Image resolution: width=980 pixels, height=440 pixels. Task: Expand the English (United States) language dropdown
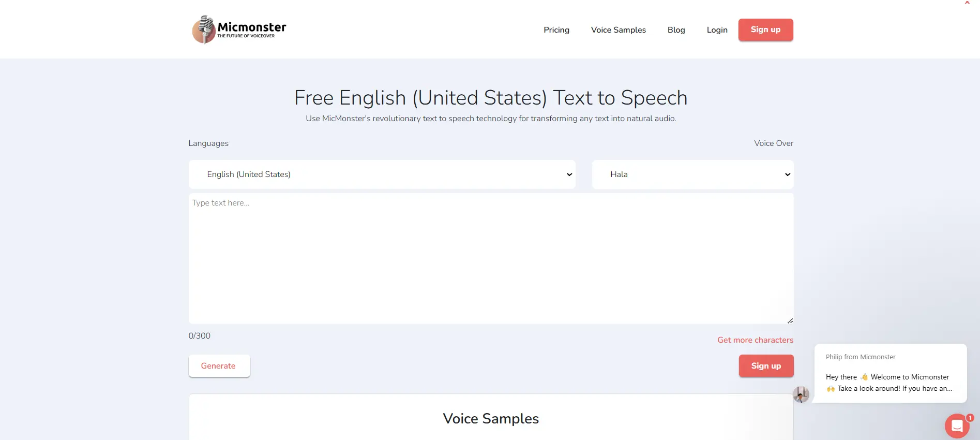pyautogui.click(x=382, y=174)
